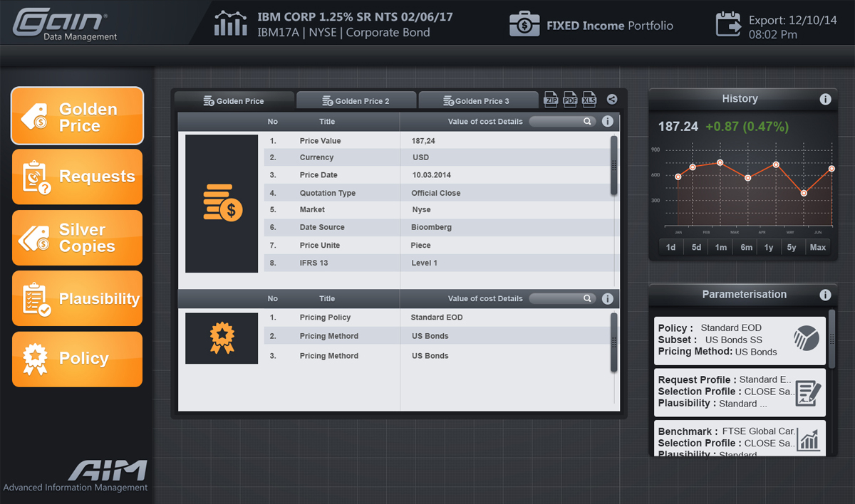Select the Max history range
Image resolution: width=855 pixels, height=504 pixels.
click(x=818, y=247)
